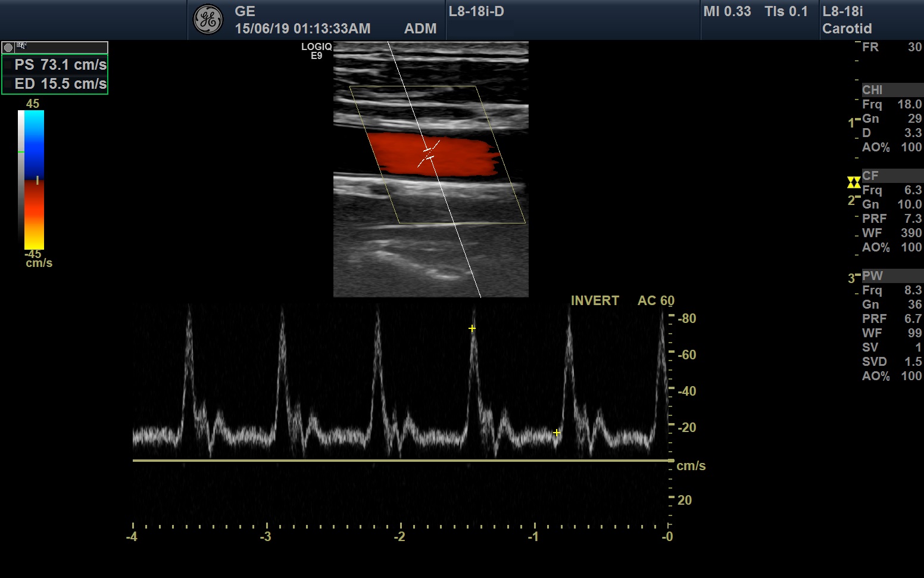Select the peak systolic caliper cross

point(472,328)
